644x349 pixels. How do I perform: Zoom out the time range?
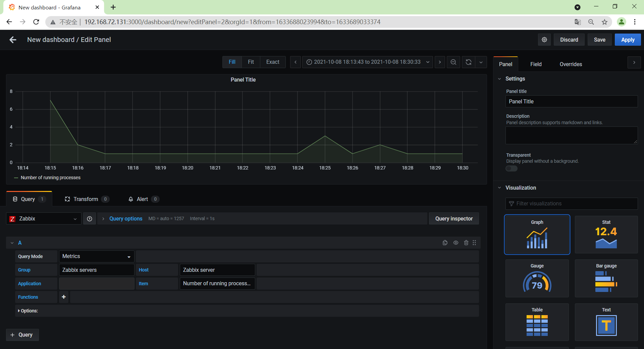[x=453, y=62]
